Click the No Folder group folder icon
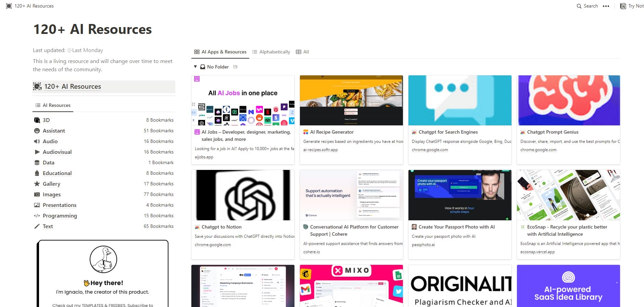This screenshot has height=307, width=644. [203, 67]
